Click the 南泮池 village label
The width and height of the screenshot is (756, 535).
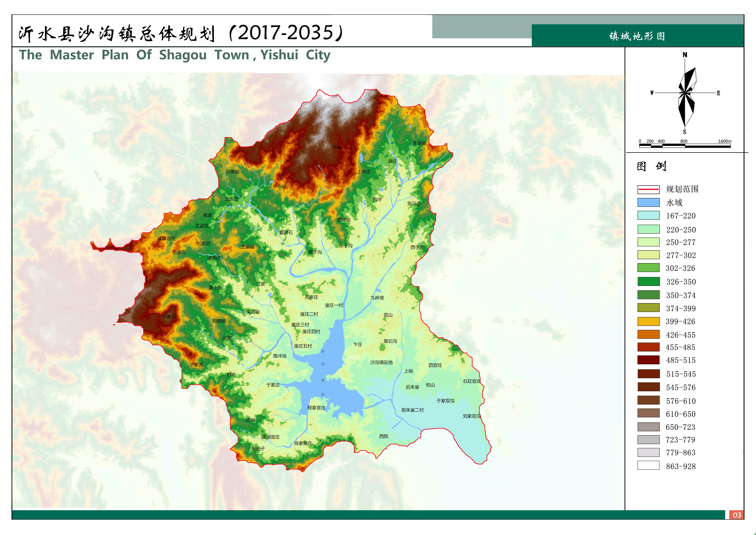(x=280, y=356)
